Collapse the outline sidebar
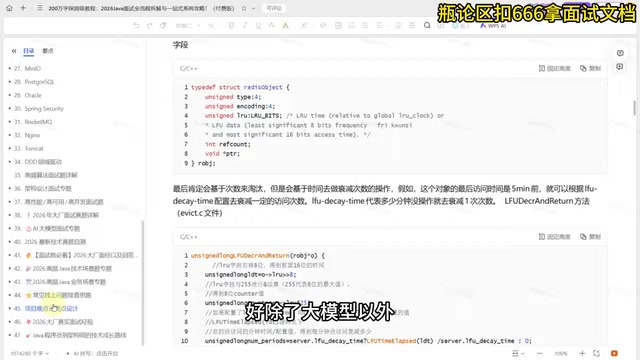640x360 pixels. click(x=14, y=51)
